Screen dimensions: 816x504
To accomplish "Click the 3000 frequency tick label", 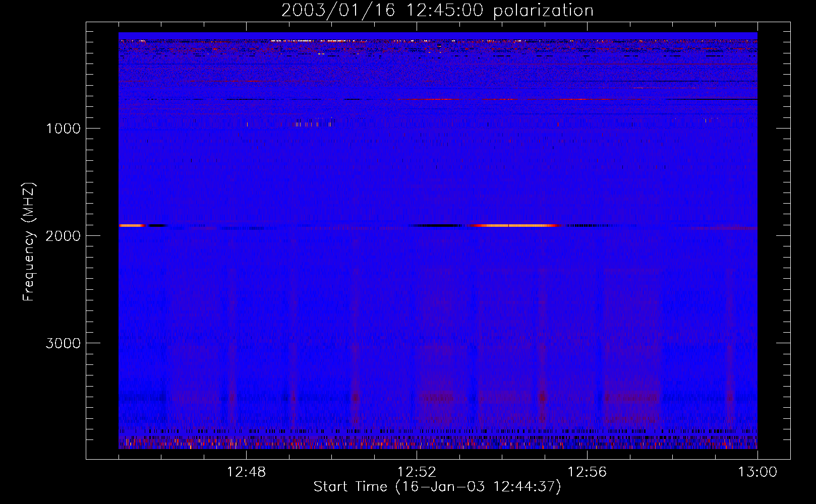I will pos(63,343).
